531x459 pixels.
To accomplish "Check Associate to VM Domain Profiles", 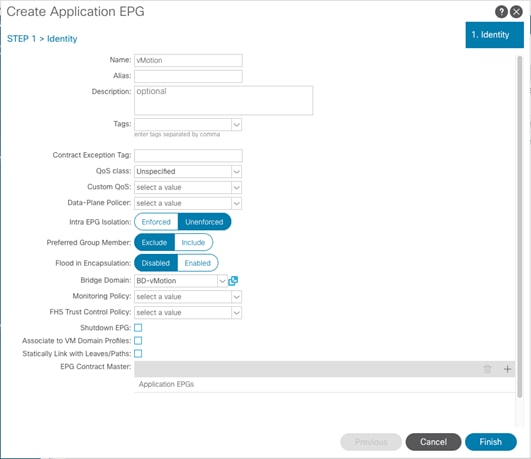I will tap(138, 341).
